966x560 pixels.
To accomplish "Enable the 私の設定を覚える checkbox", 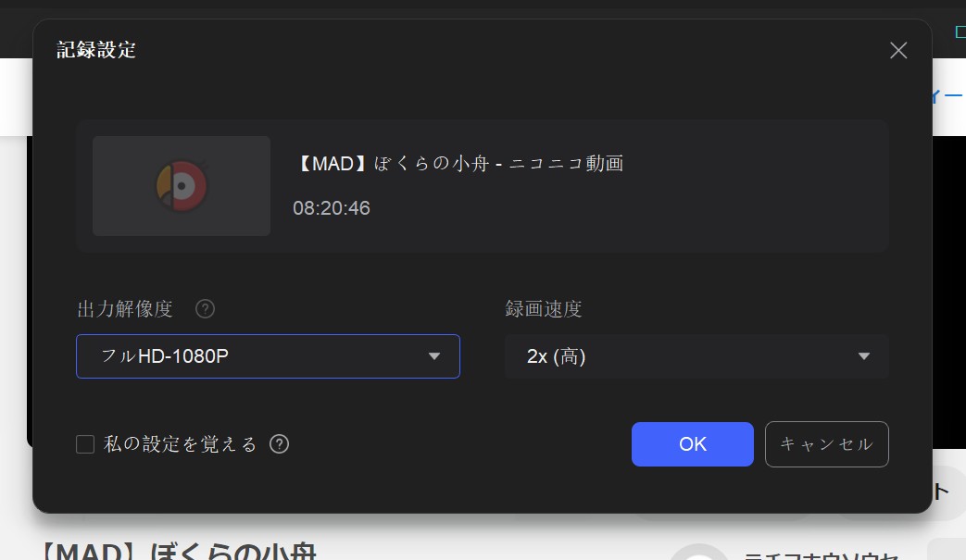I will [x=85, y=444].
